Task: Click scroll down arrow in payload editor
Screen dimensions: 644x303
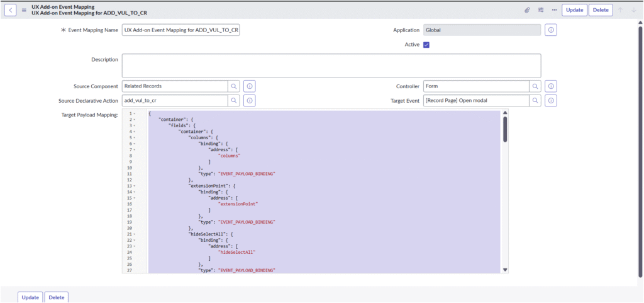Action: [504, 270]
